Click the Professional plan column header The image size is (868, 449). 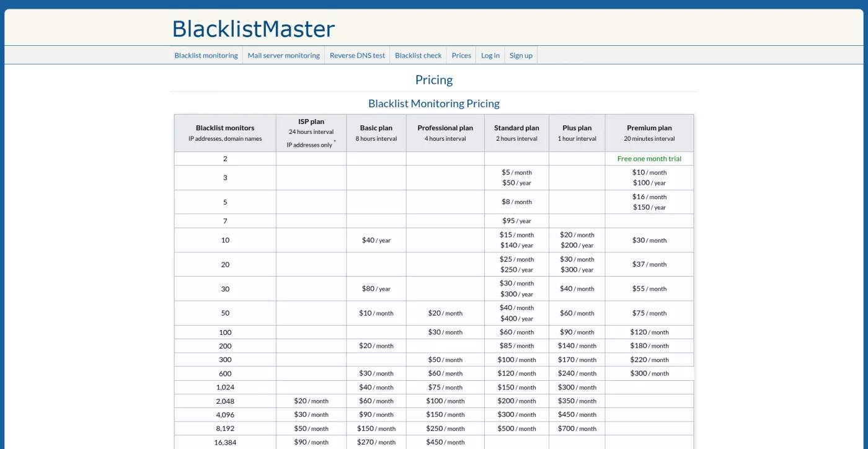pyautogui.click(x=445, y=133)
